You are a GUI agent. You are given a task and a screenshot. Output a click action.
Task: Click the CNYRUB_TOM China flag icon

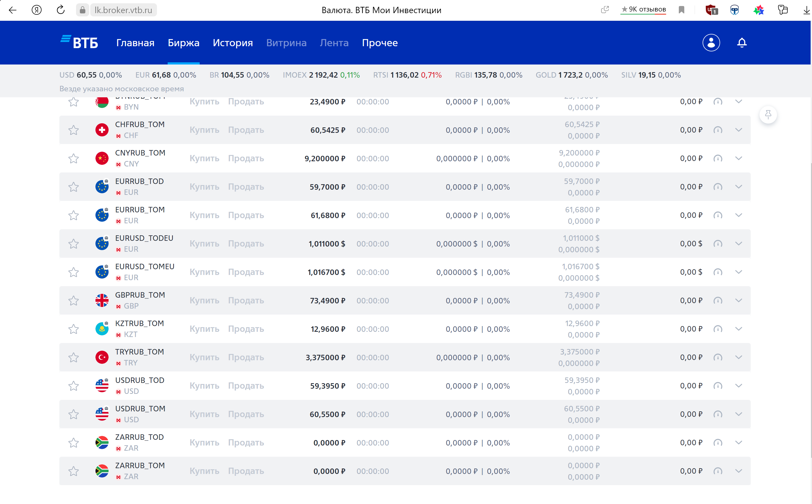click(x=102, y=158)
